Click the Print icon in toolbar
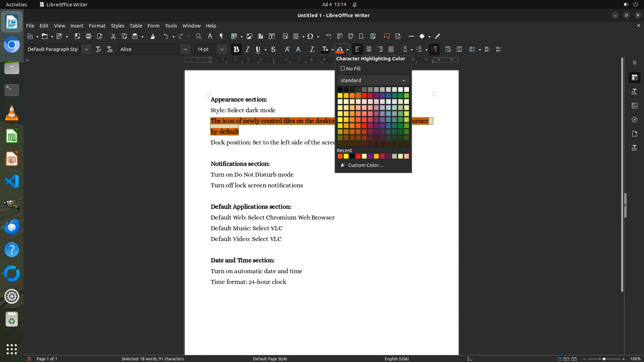Image resolution: width=644 pixels, height=362 pixels. coord(89,36)
